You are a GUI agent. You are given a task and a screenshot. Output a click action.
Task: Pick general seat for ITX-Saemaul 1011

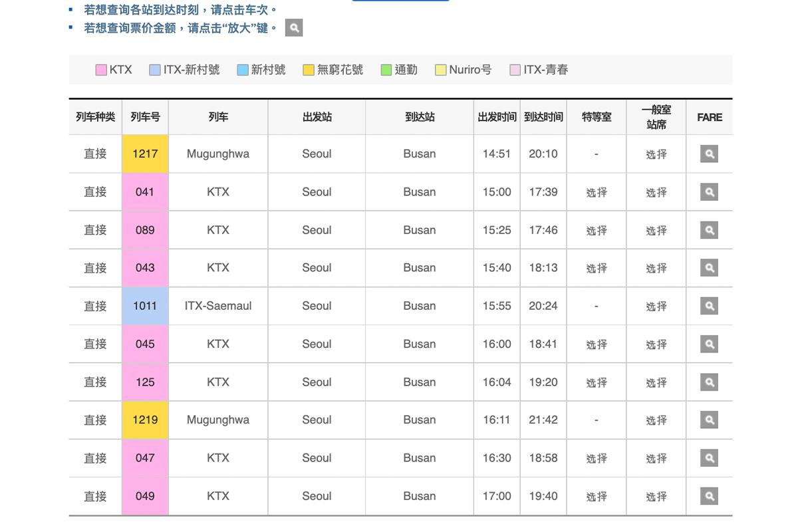656,306
